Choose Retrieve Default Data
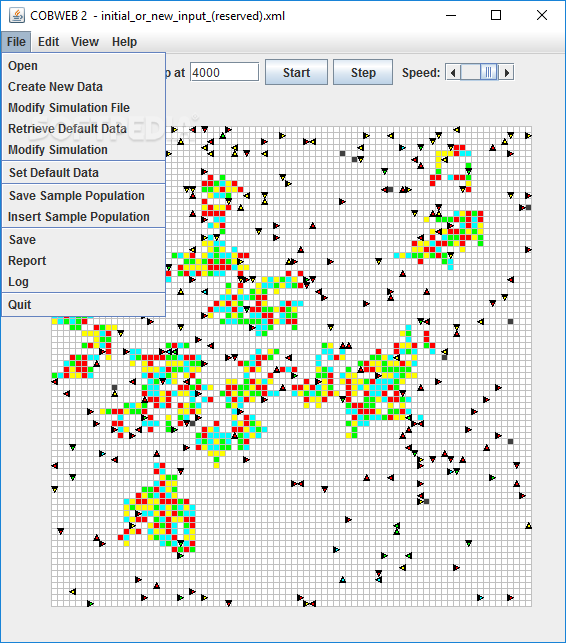Image resolution: width=566 pixels, height=643 pixels. coord(84,129)
